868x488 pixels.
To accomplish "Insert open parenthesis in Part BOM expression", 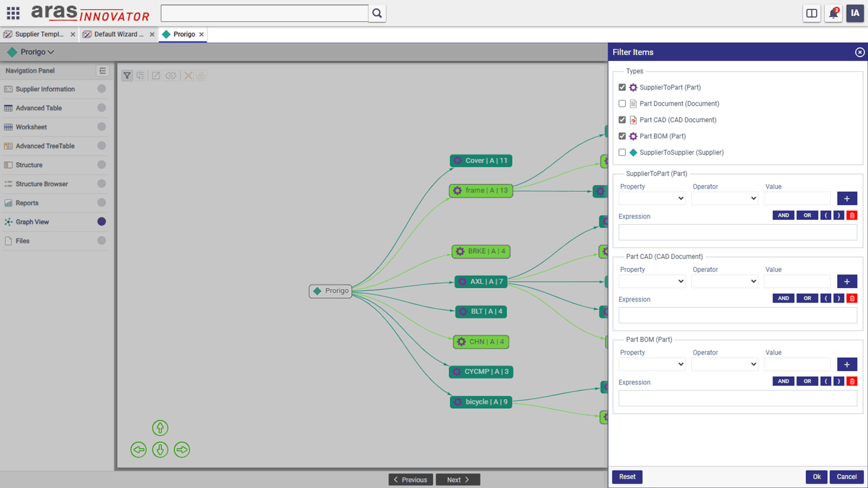I will [826, 381].
